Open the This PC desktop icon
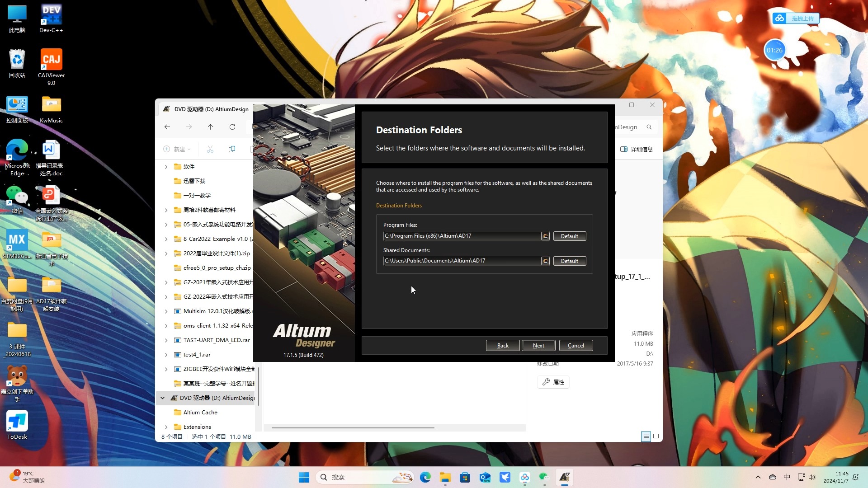 coord(17,19)
